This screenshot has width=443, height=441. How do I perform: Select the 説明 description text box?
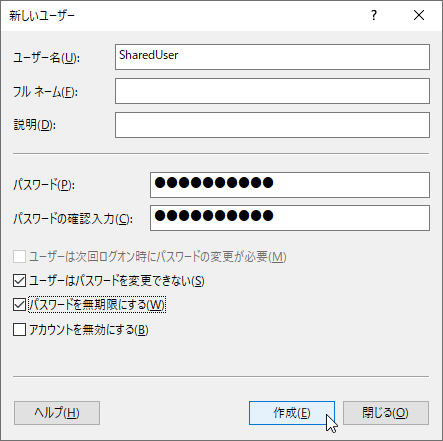coord(272,125)
